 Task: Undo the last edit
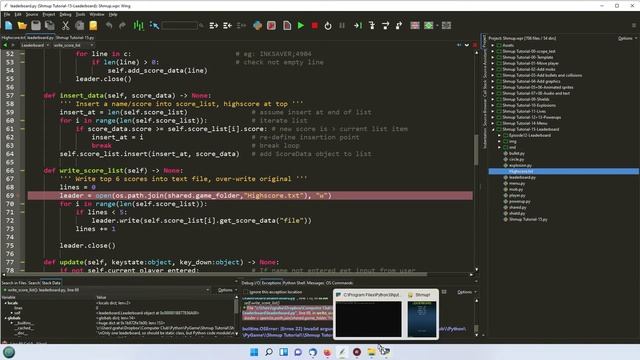pos(109,25)
